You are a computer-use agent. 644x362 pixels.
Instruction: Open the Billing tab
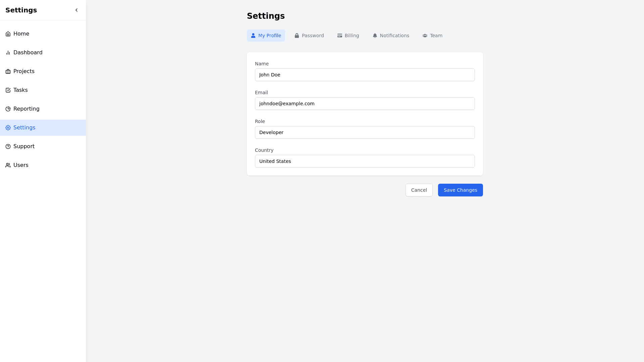click(348, 36)
